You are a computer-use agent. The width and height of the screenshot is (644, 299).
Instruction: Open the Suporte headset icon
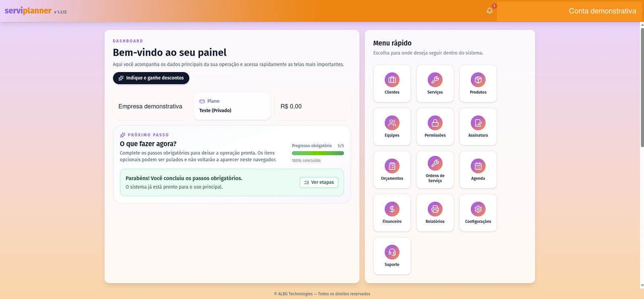click(392, 252)
